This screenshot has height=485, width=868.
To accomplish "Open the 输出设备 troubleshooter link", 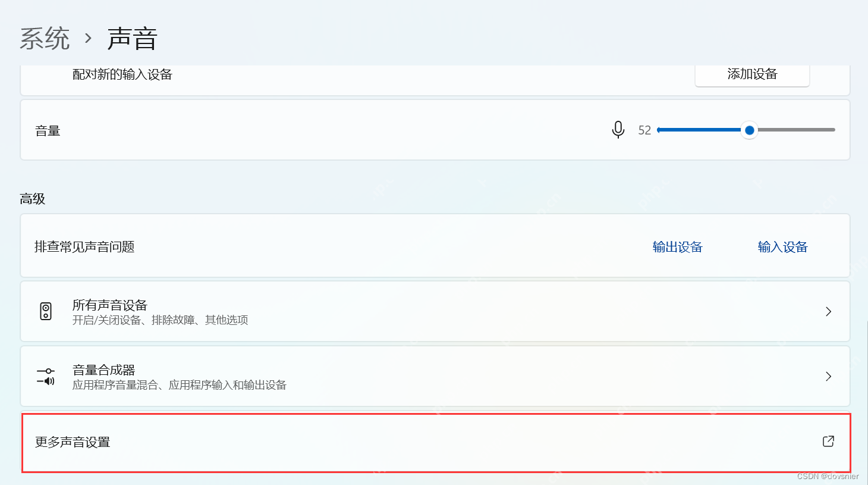I will coord(678,247).
